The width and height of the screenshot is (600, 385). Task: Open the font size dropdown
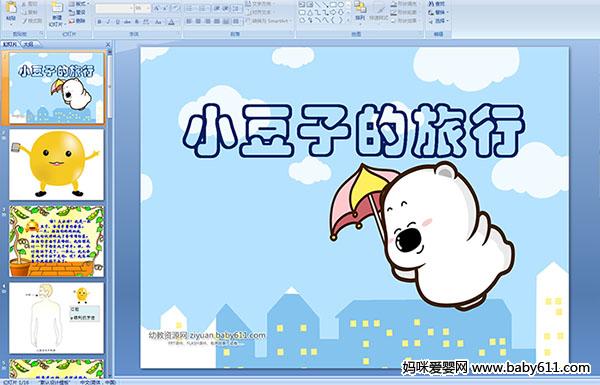[143, 8]
